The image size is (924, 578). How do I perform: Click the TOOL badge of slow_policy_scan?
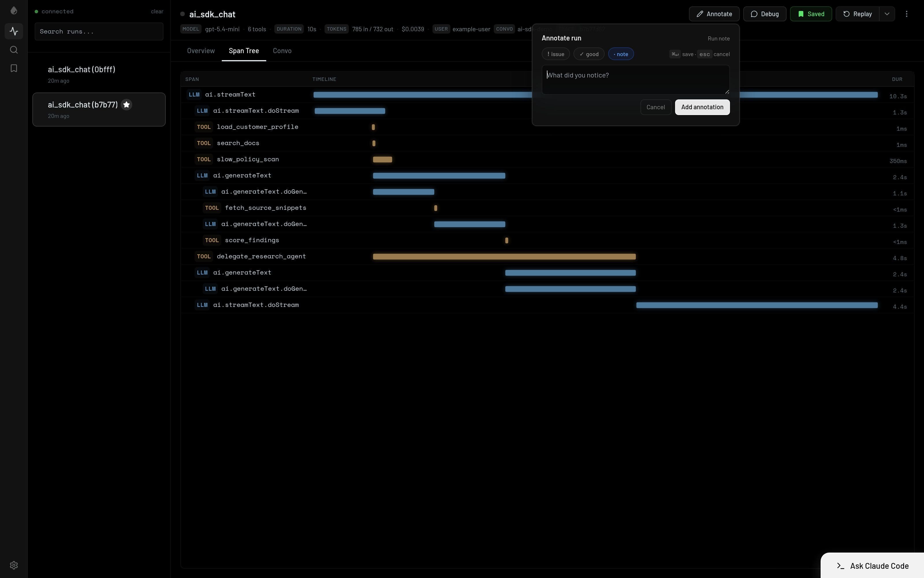click(x=204, y=160)
